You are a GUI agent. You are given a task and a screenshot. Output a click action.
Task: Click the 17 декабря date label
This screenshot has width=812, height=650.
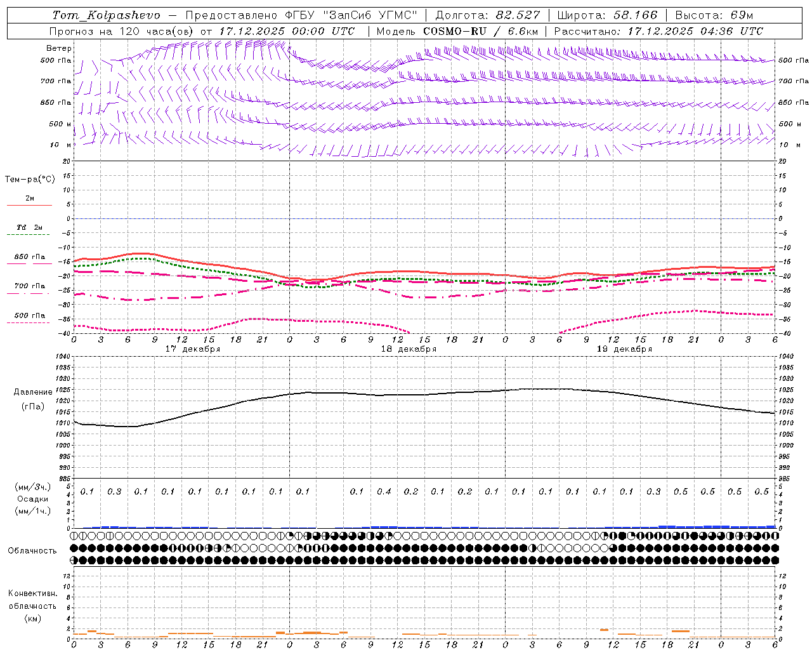(193, 349)
